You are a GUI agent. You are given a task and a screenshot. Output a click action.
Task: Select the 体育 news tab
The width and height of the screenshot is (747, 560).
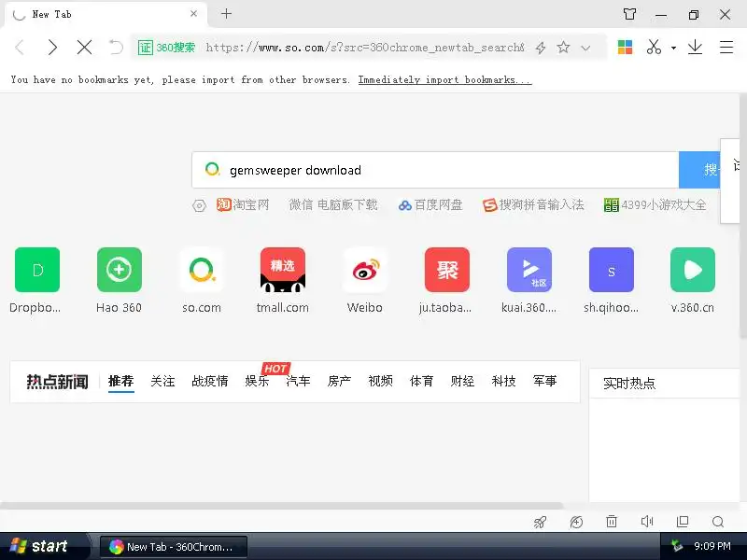pos(422,382)
